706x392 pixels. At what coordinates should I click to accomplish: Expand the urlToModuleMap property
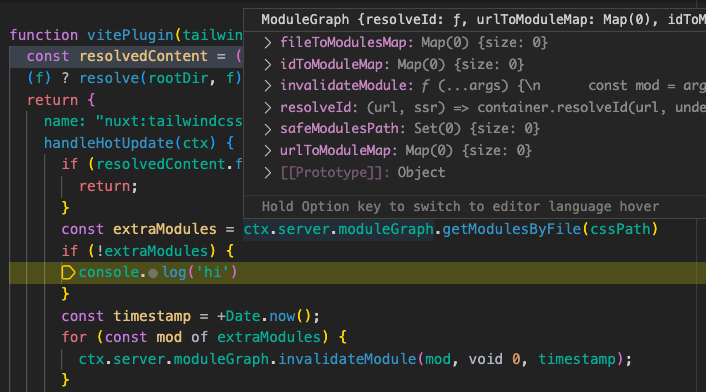(268, 150)
